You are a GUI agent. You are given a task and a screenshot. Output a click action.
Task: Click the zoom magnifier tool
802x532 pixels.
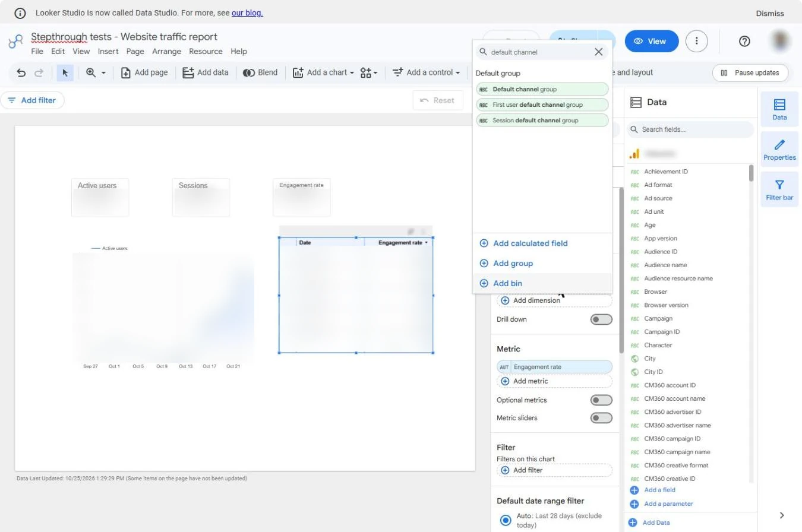91,72
